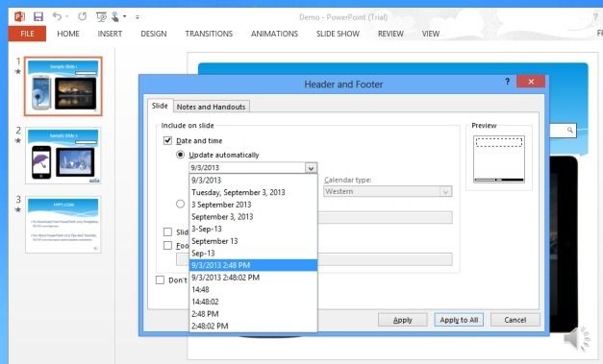The height and width of the screenshot is (364, 603).
Task: Select the Fixed date radio button
Action: [180, 204]
